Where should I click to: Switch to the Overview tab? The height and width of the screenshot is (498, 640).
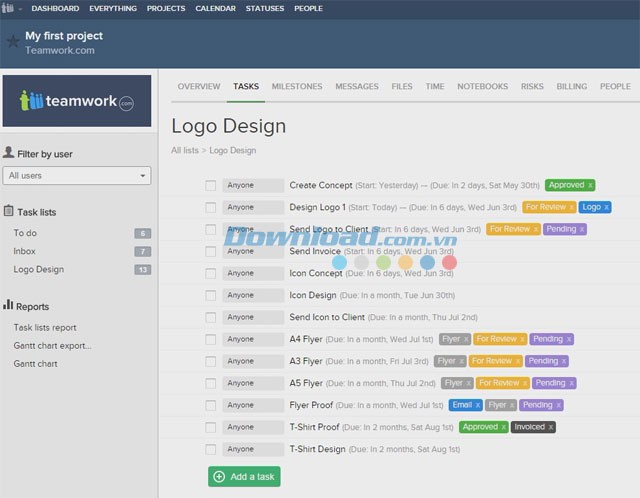(199, 87)
